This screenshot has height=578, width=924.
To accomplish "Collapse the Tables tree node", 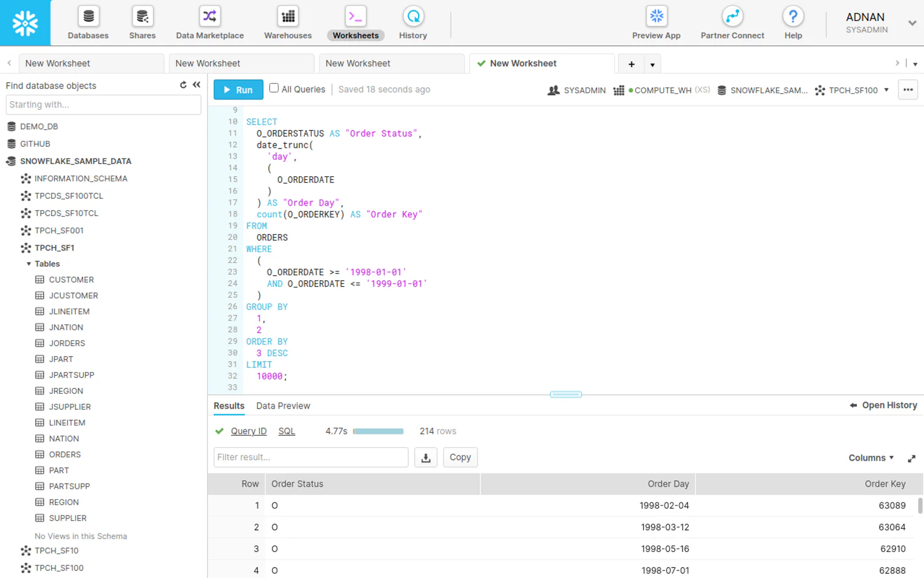I will [x=28, y=264].
